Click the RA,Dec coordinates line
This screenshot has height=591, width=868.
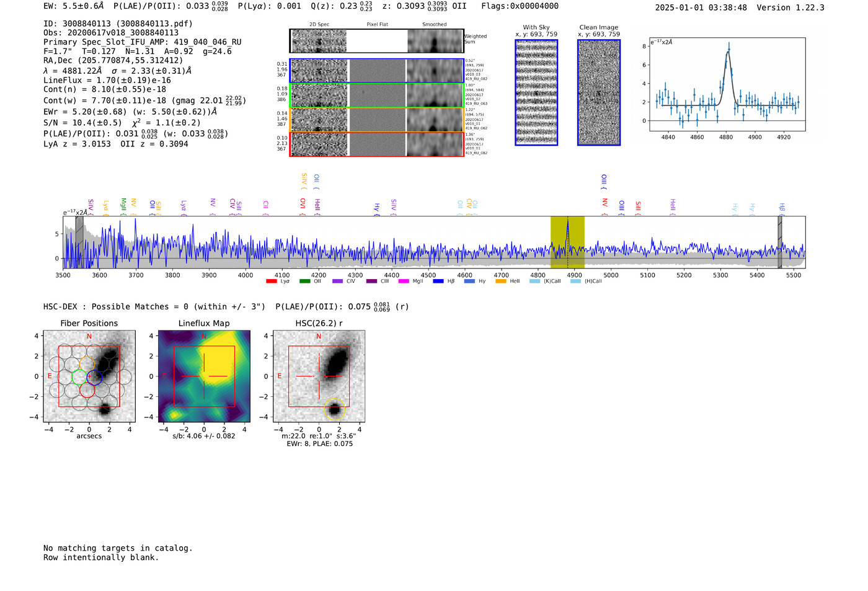[x=113, y=61]
